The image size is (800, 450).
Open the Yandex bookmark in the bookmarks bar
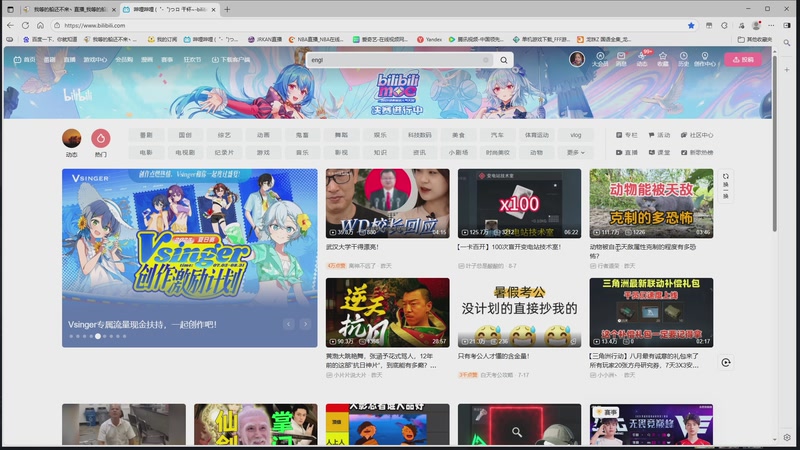tap(430, 39)
